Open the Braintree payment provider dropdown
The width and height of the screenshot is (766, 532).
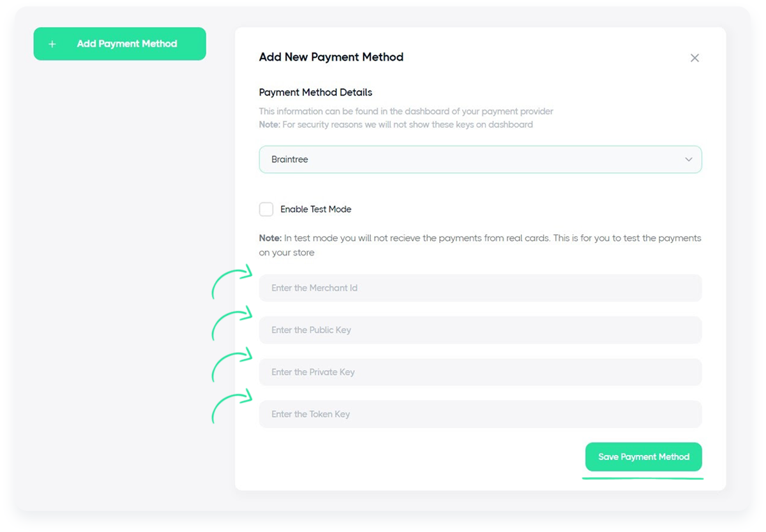[x=480, y=159]
